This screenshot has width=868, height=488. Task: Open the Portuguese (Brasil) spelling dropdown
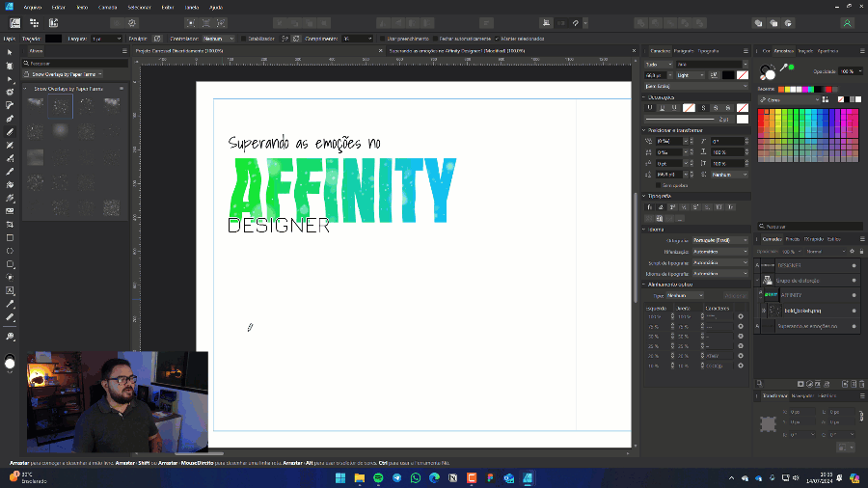click(x=720, y=240)
